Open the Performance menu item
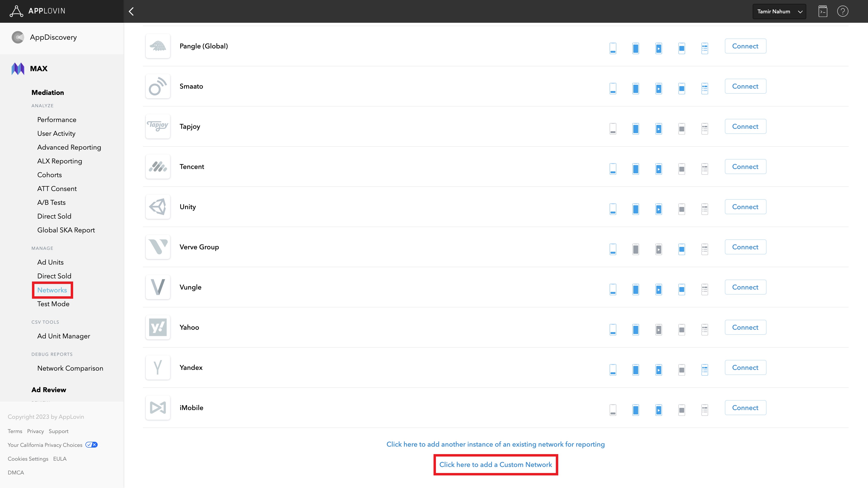The image size is (868, 488). tap(57, 120)
